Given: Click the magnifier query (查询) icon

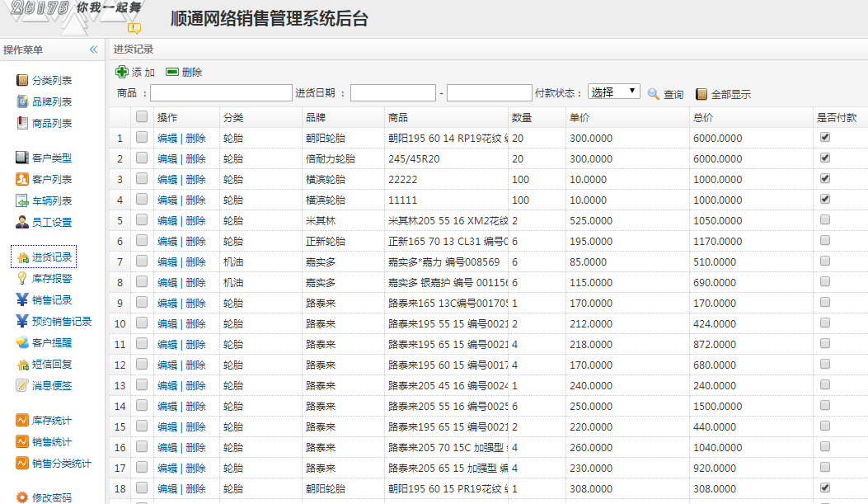Looking at the screenshot, I should coord(654,94).
